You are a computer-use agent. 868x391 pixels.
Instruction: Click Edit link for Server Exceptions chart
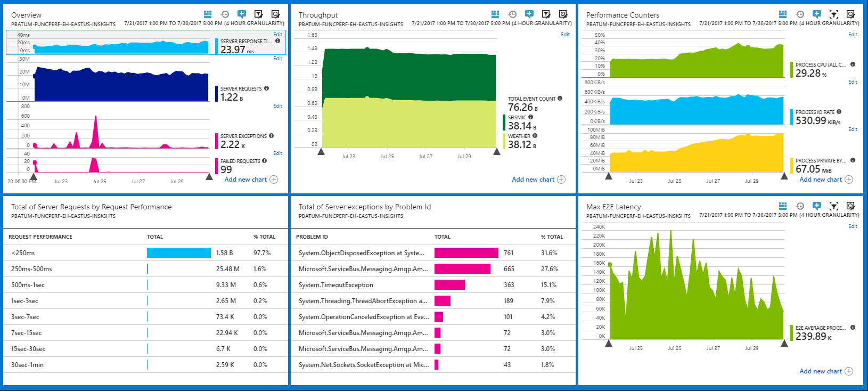[x=277, y=106]
